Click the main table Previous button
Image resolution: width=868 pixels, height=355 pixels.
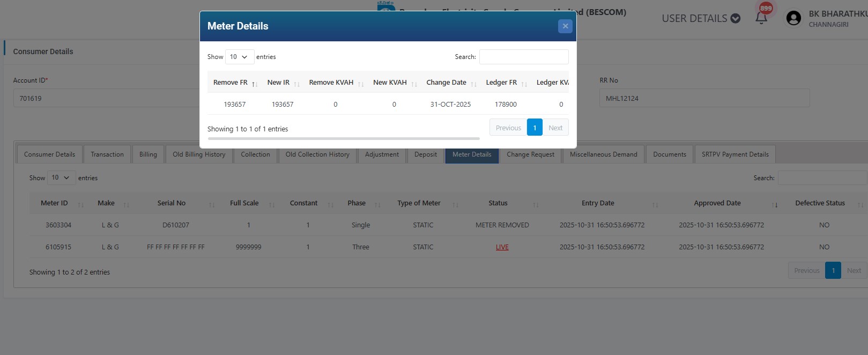coord(807,270)
